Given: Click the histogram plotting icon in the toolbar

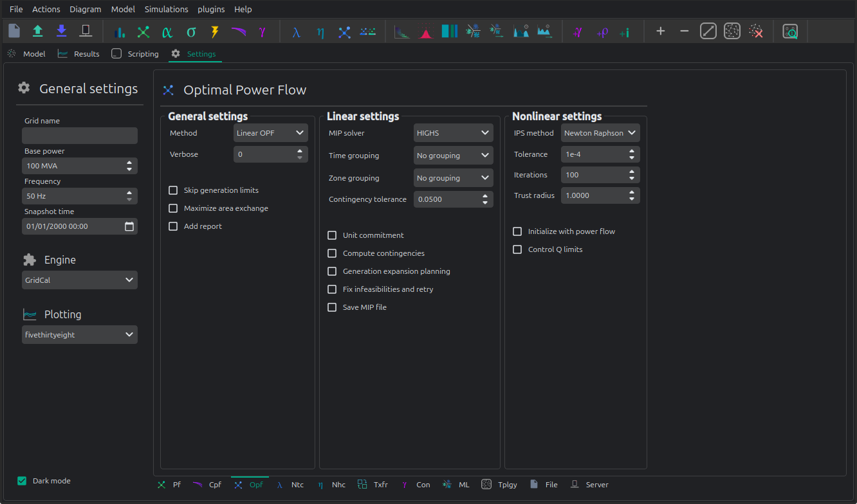Looking at the screenshot, I should [449, 30].
